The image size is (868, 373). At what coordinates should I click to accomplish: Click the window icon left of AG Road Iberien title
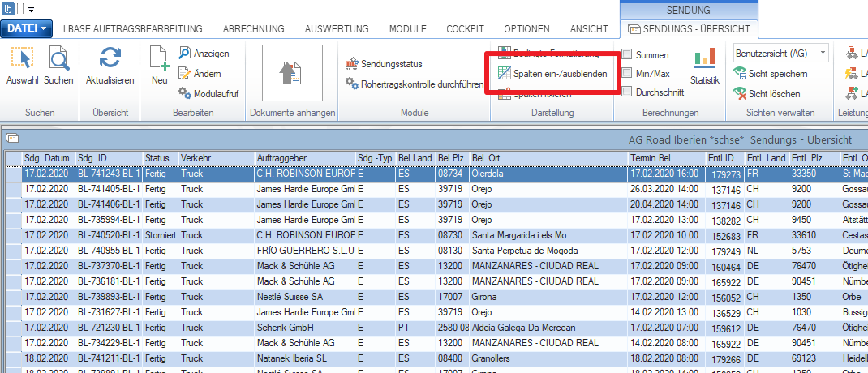[x=11, y=138]
